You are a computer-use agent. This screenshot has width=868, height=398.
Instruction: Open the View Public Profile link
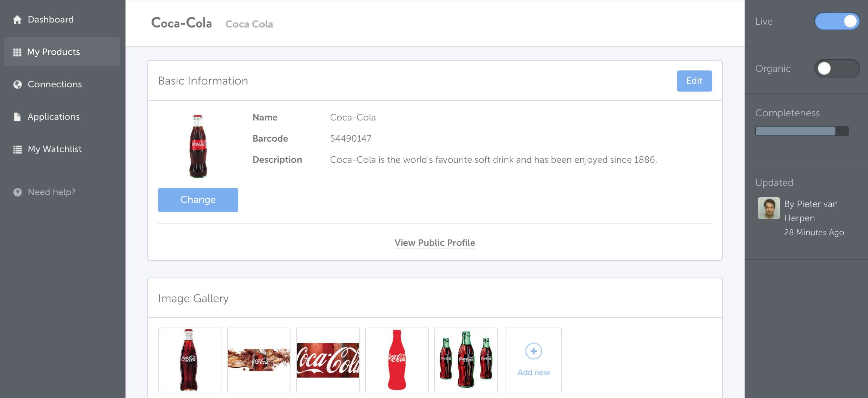click(435, 243)
